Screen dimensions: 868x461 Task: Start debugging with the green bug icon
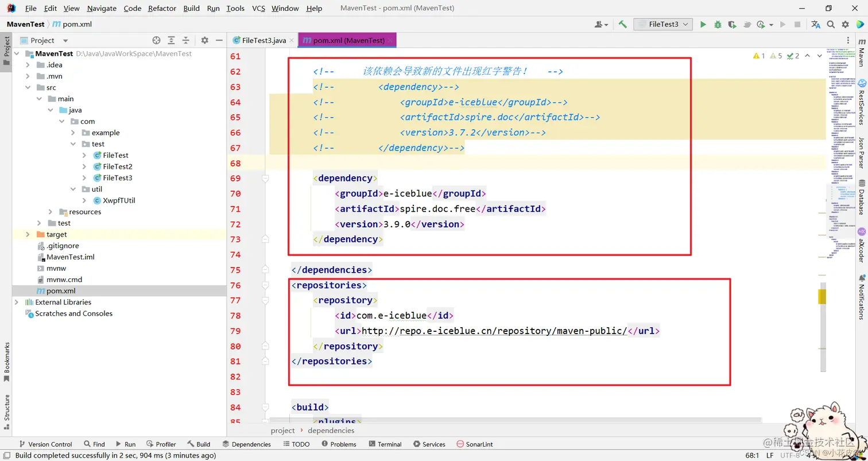coord(718,24)
